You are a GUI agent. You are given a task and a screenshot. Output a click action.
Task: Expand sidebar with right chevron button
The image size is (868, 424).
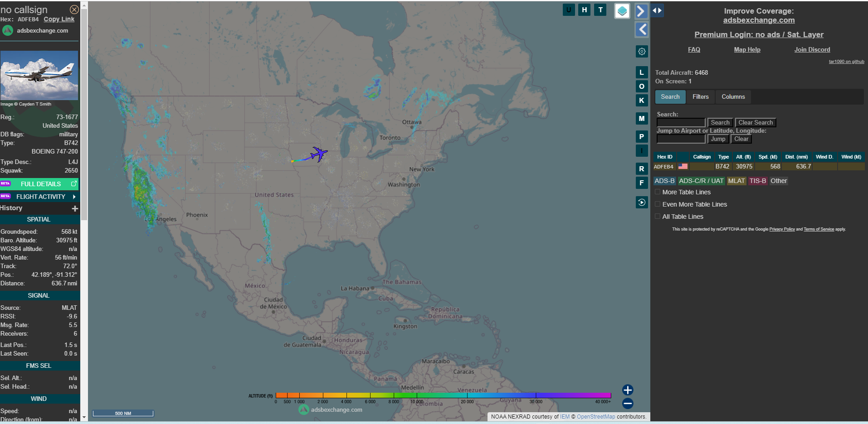pyautogui.click(x=641, y=11)
